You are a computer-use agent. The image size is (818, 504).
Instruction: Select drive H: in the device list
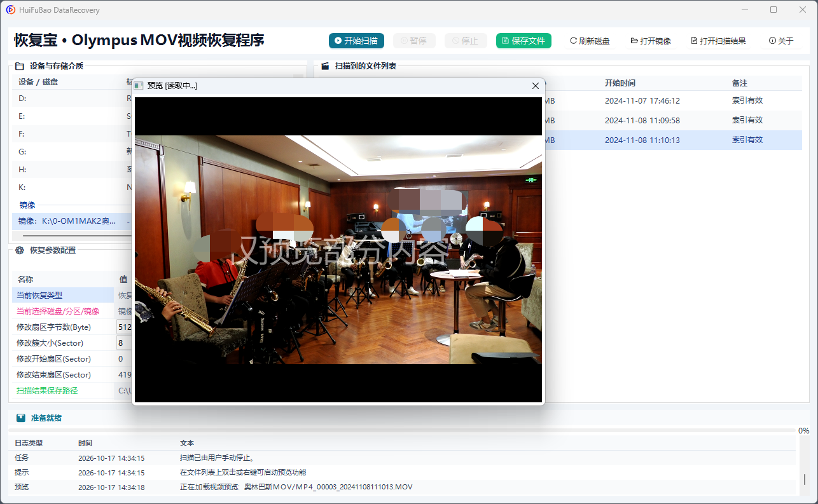pos(72,170)
